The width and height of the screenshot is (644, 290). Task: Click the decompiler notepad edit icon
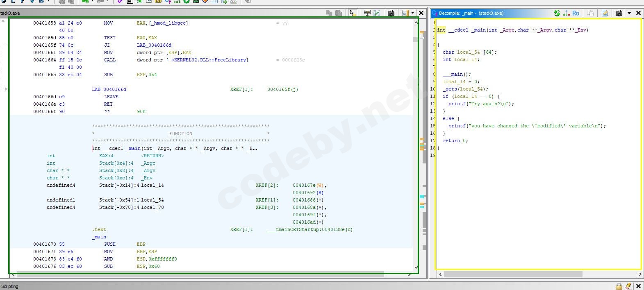coord(605,13)
